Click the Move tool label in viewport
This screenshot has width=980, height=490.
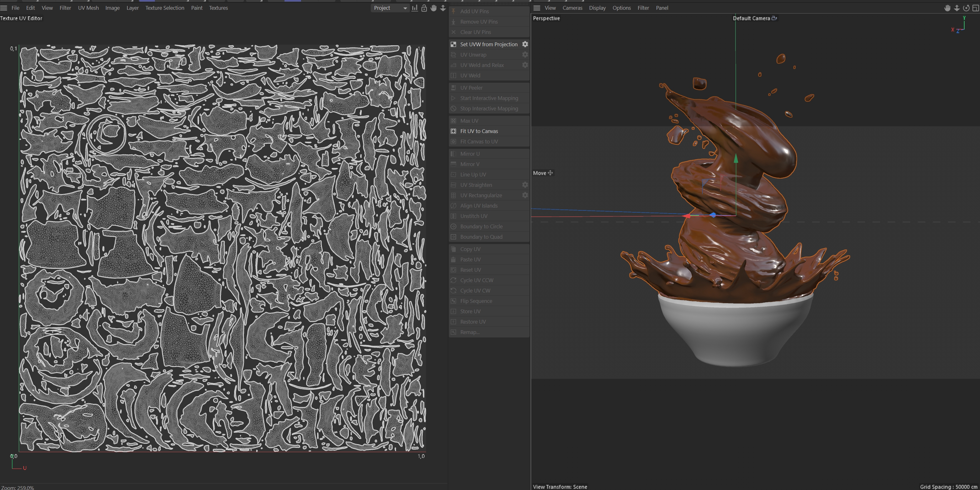click(x=539, y=173)
